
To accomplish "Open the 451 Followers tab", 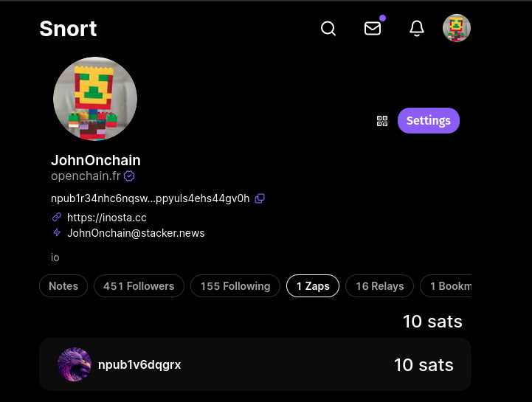I will [x=139, y=286].
